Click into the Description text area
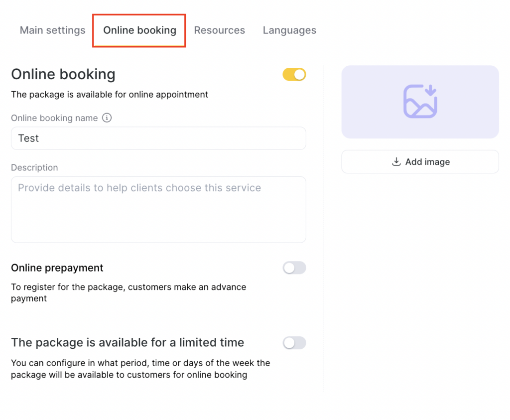 click(x=158, y=210)
